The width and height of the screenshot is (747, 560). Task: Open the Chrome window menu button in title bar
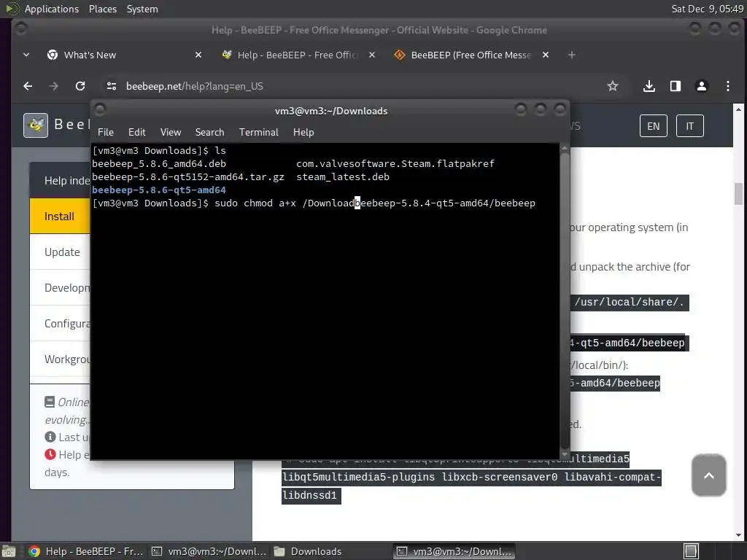coord(21,29)
